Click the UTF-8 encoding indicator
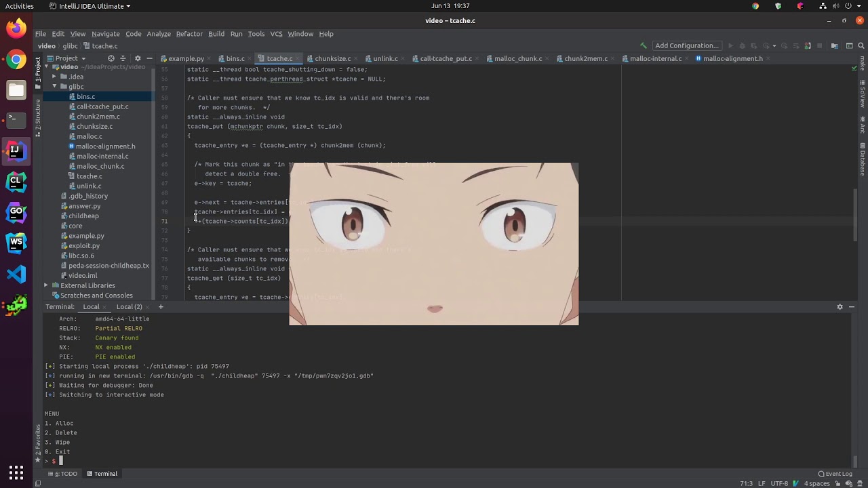The height and width of the screenshot is (488, 868). 779,483
